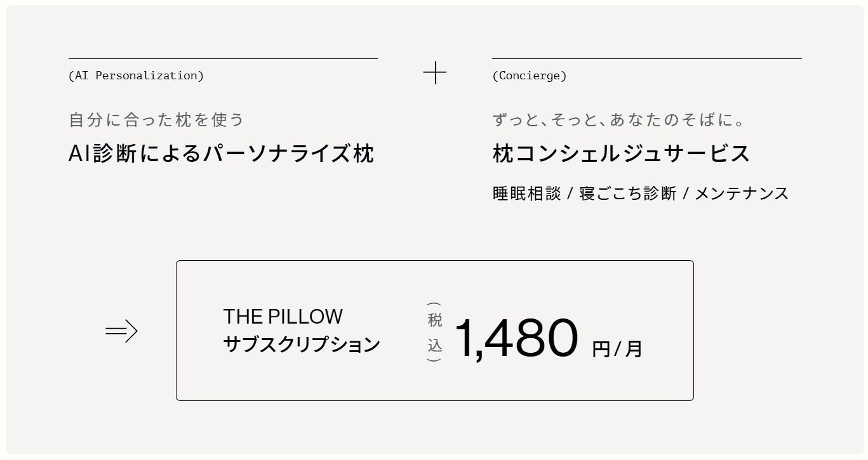Click the 1,480 price figure
The image size is (868, 460).
516,338
